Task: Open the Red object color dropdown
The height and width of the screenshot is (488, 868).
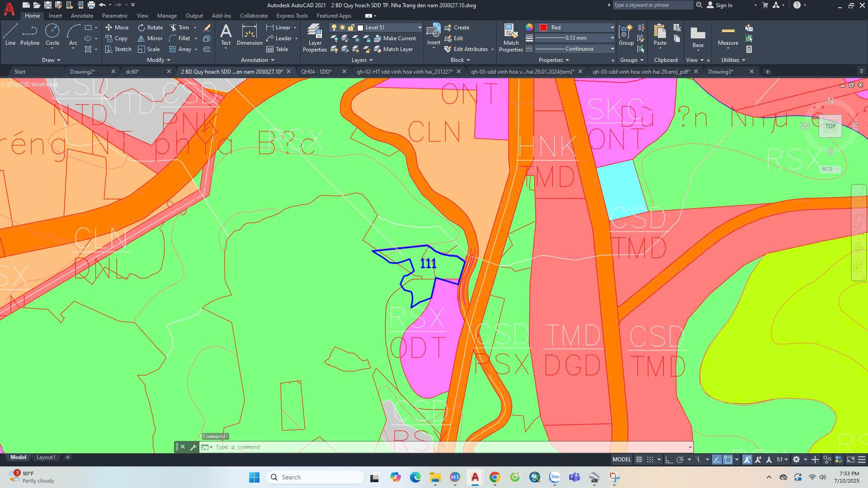Action: (612, 28)
